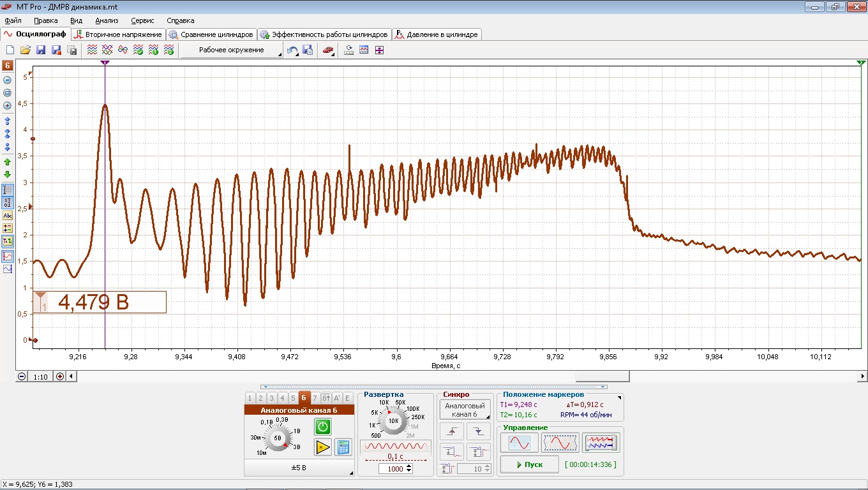Click the vertical zoom-in plus icon in sidebar
The width and height of the screenshot is (868, 490).
(8, 105)
